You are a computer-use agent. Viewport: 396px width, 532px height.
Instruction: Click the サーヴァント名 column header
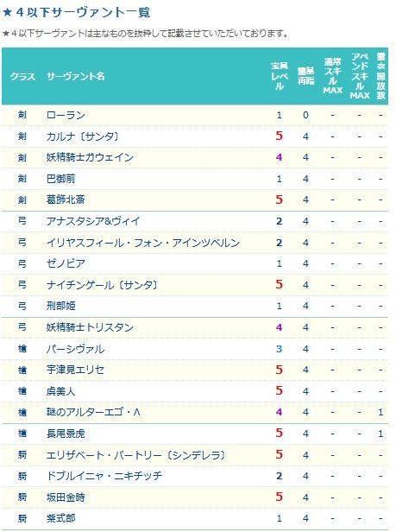coord(76,76)
